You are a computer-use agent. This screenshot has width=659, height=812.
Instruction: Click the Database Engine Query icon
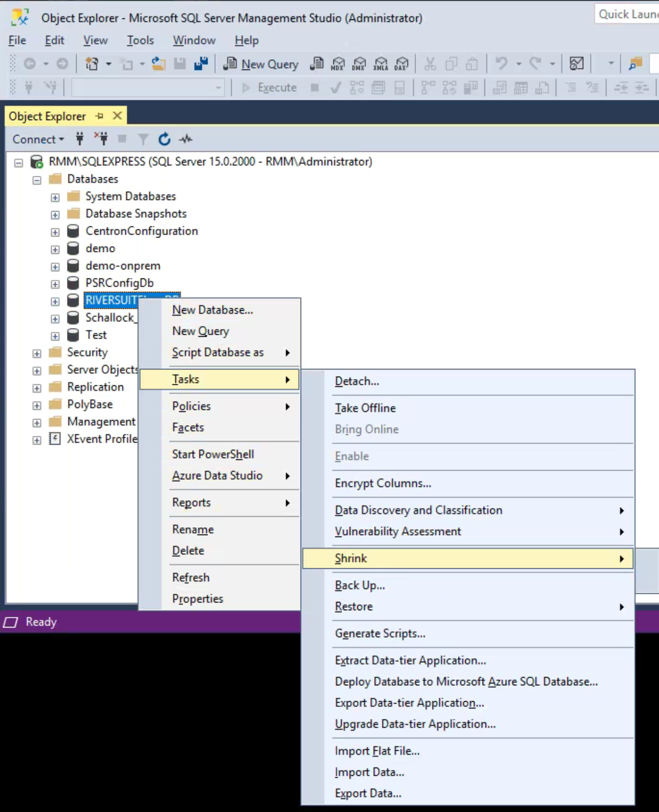[316, 64]
